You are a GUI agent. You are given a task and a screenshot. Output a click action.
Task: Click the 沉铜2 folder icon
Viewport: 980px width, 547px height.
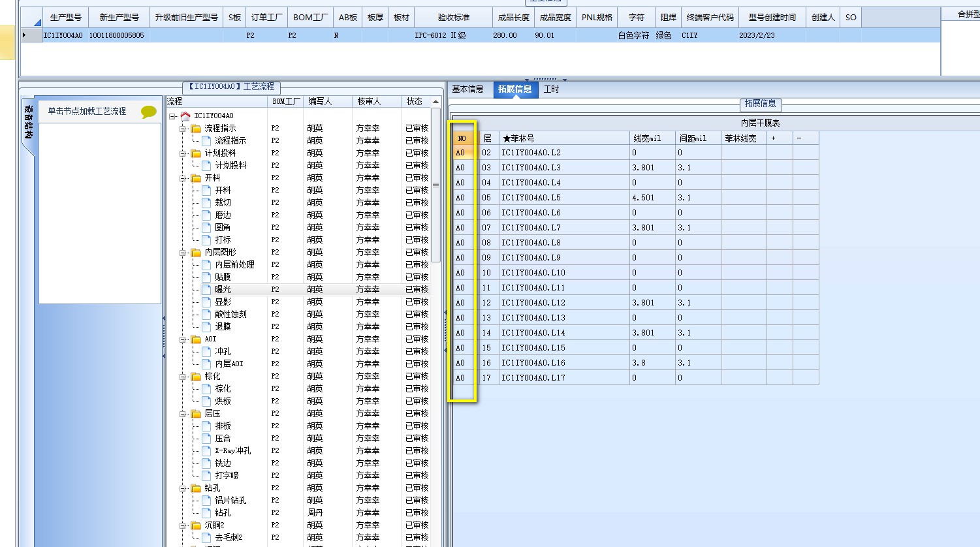pos(196,525)
